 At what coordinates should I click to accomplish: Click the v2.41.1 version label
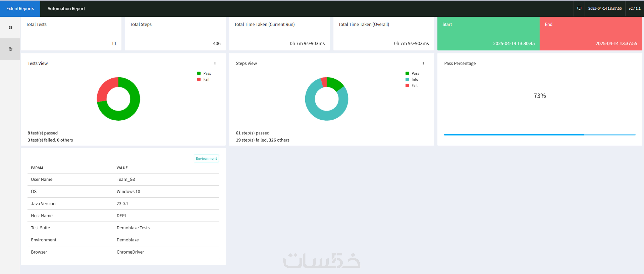634,8
